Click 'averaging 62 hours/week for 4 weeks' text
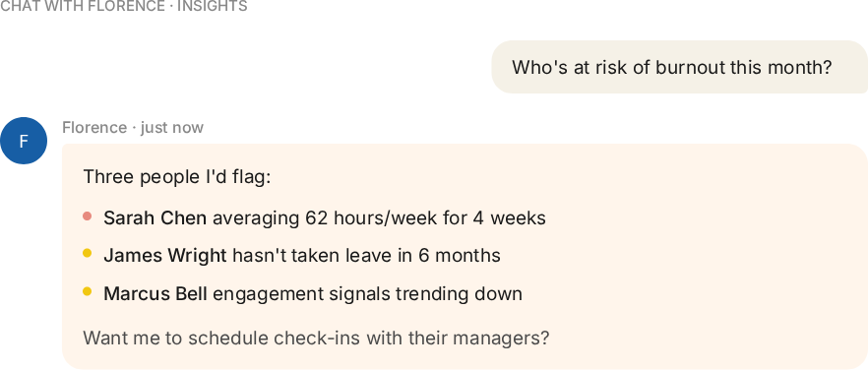Screen dimensions: 868x370 (x=379, y=218)
